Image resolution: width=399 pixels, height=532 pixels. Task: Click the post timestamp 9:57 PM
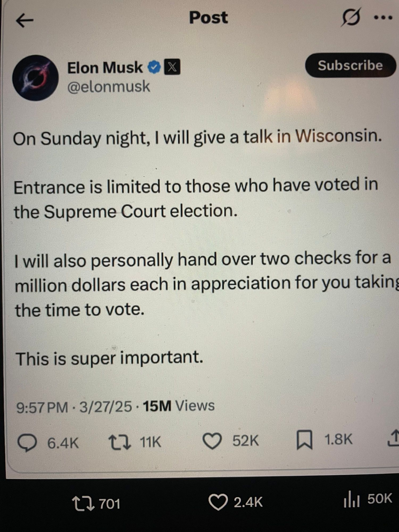point(42,407)
